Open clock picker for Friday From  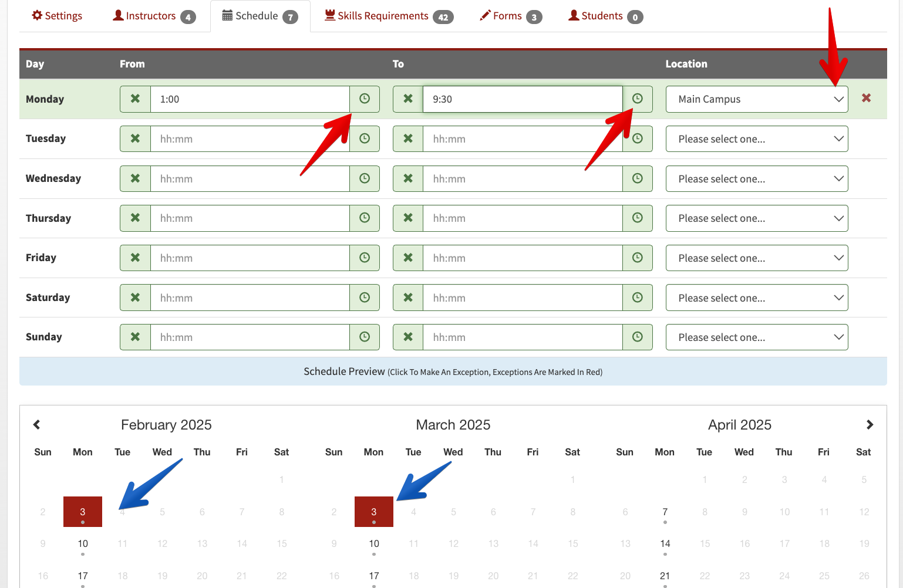365,258
